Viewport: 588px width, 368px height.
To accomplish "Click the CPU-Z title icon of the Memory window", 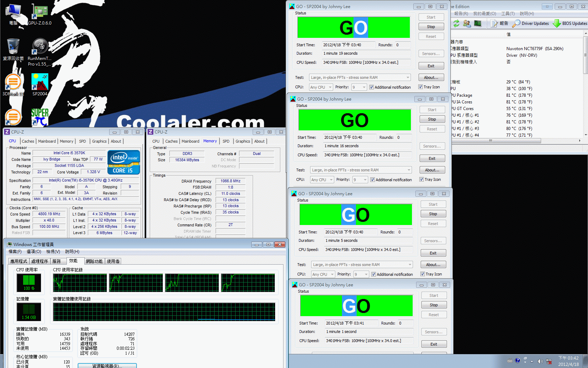I will pos(150,132).
